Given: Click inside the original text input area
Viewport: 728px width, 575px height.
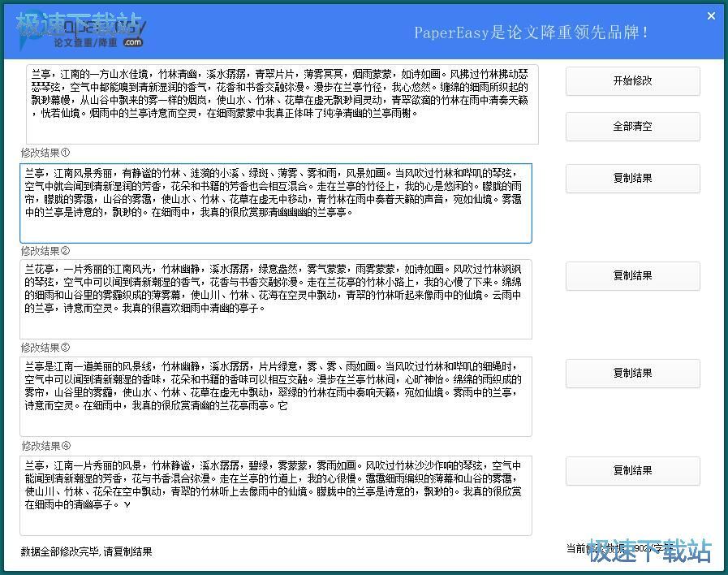Looking at the screenshot, I should click(x=284, y=102).
